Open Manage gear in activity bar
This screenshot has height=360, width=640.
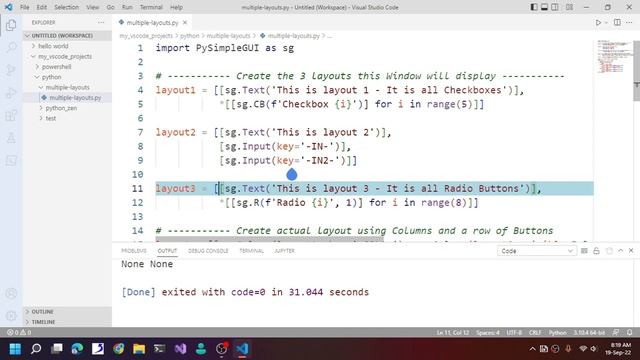11,316
